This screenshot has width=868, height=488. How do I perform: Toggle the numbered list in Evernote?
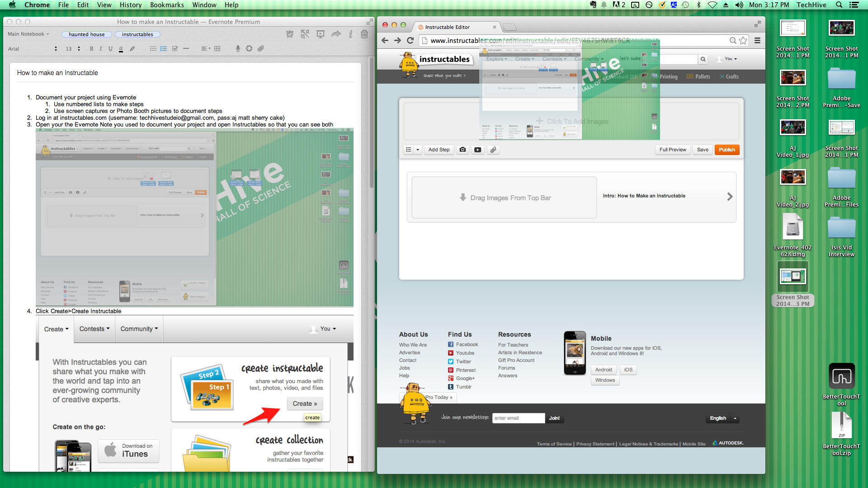[x=164, y=48]
